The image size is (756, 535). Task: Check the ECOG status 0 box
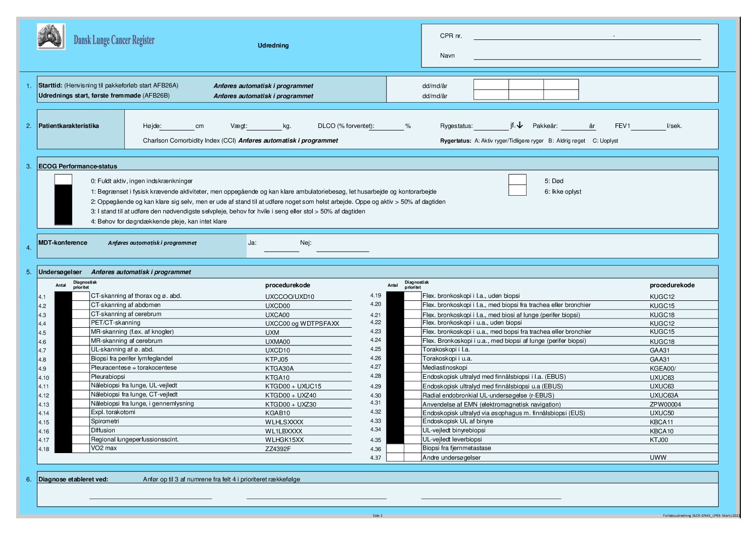(x=63, y=180)
